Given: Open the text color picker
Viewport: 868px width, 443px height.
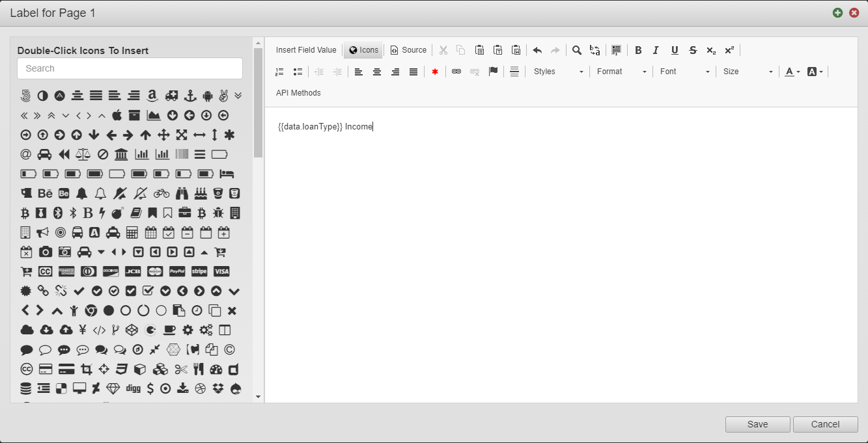Looking at the screenshot, I should tap(792, 72).
